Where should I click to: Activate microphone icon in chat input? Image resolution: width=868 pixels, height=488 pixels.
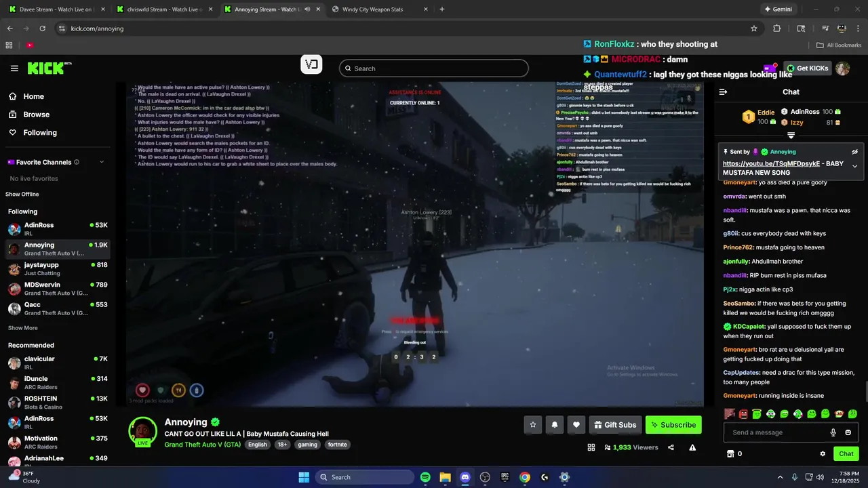pos(833,432)
